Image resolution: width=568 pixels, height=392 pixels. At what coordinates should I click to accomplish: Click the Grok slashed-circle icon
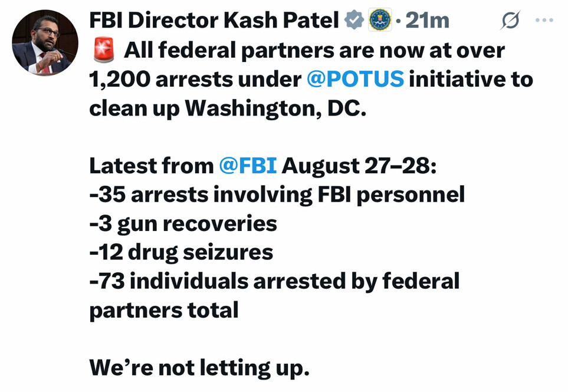click(510, 21)
